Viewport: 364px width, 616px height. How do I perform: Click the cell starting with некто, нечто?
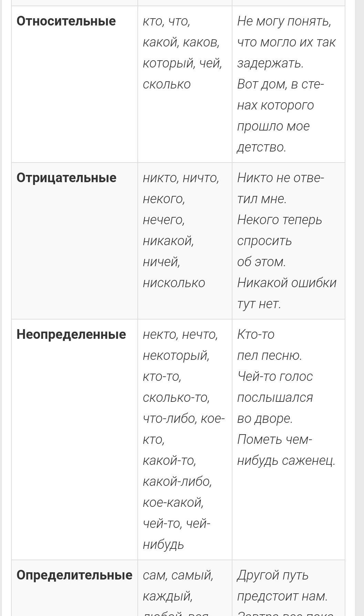tap(184, 439)
